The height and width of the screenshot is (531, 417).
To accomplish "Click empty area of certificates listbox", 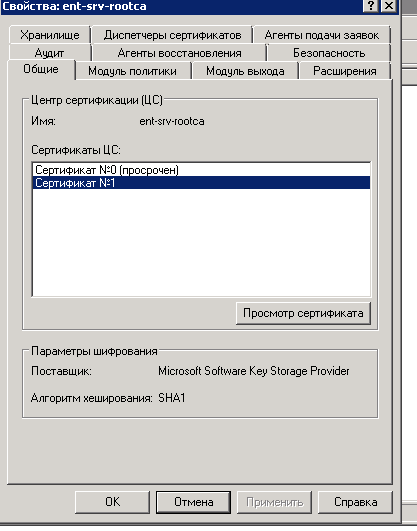I will pos(201,242).
